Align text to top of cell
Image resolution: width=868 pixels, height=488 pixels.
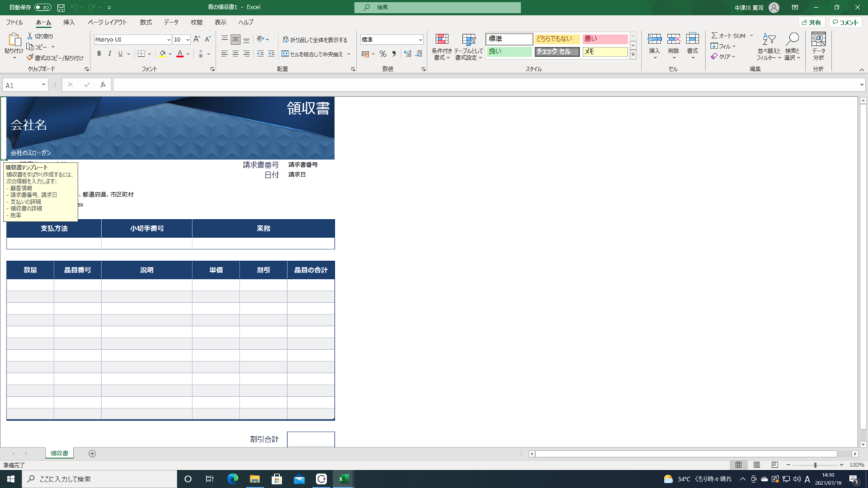point(225,40)
